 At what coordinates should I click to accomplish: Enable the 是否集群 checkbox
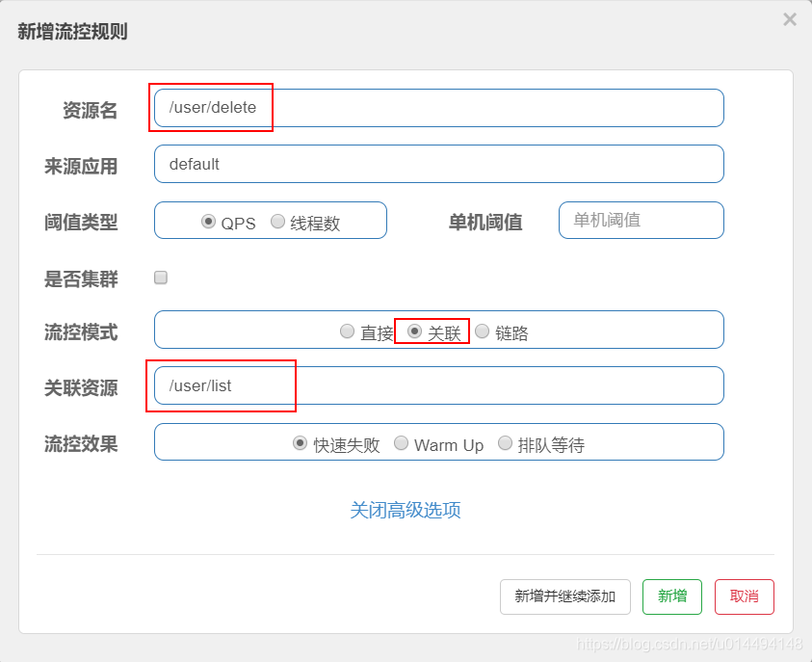coord(160,278)
